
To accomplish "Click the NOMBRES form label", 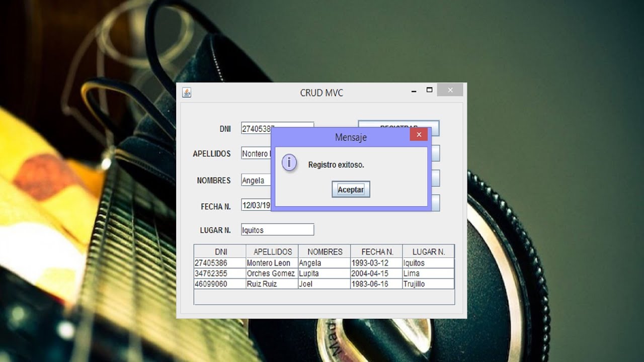I will (x=214, y=180).
